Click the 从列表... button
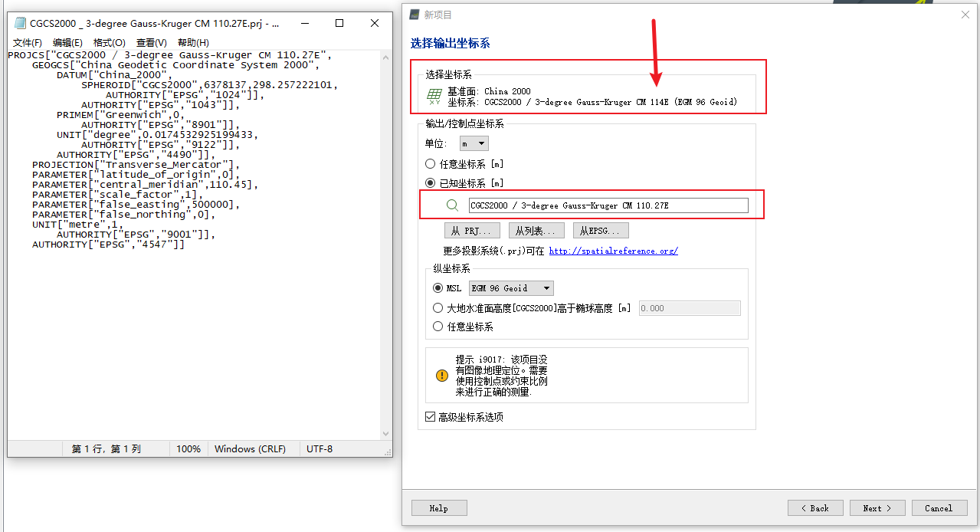This screenshot has width=980, height=532. click(x=536, y=231)
